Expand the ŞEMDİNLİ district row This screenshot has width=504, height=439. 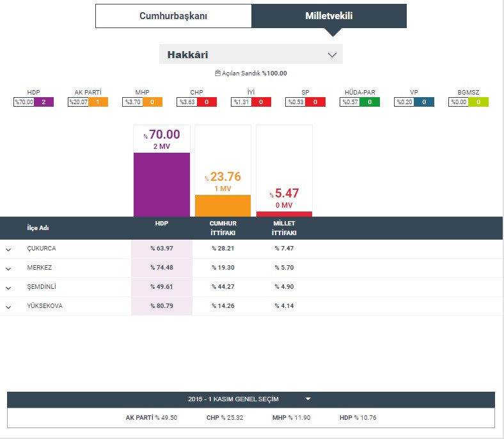tap(8, 288)
